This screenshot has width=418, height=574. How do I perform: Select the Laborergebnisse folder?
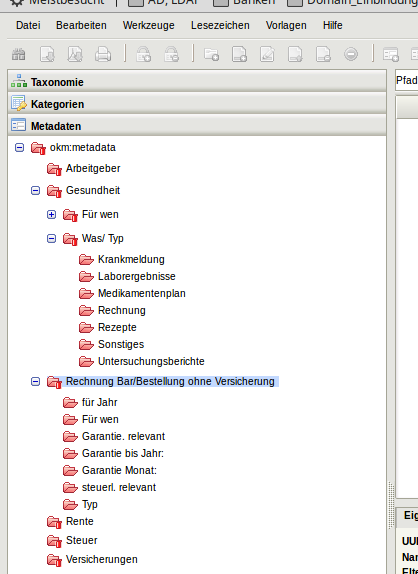(x=137, y=276)
